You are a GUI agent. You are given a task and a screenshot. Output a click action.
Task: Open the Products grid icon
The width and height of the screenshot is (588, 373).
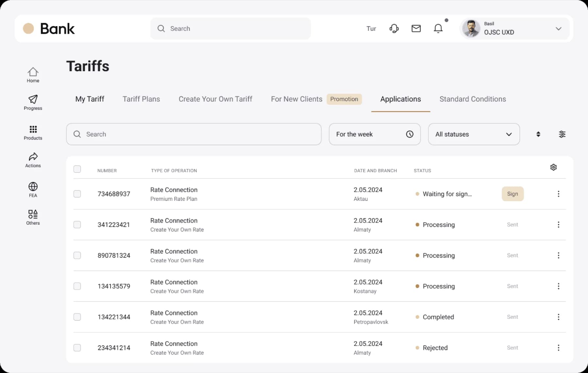click(x=33, y=132)
